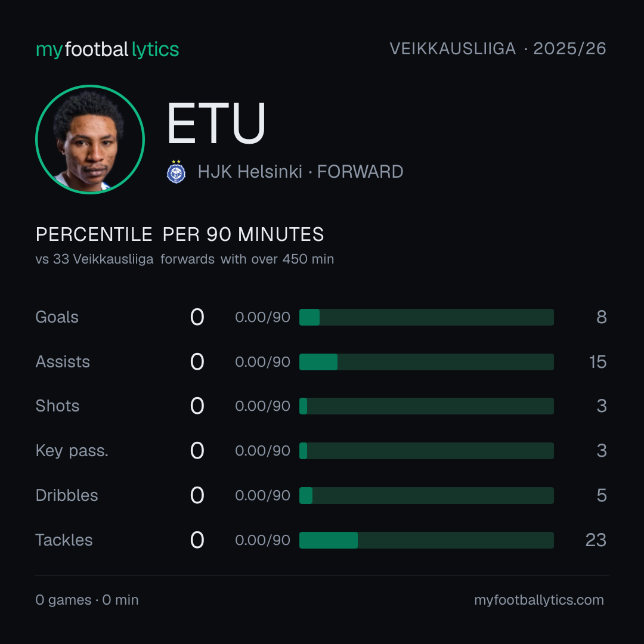644x644 pixels.
Task: Click the VEIKKAUSLIIGA · 2025/26 header label
Action: (x=498, y=49)
